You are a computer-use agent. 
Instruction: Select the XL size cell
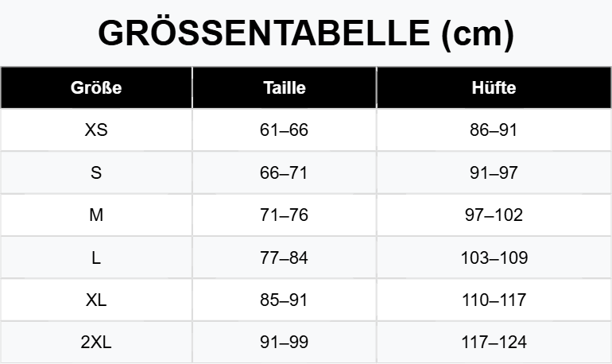coord(96,300)
